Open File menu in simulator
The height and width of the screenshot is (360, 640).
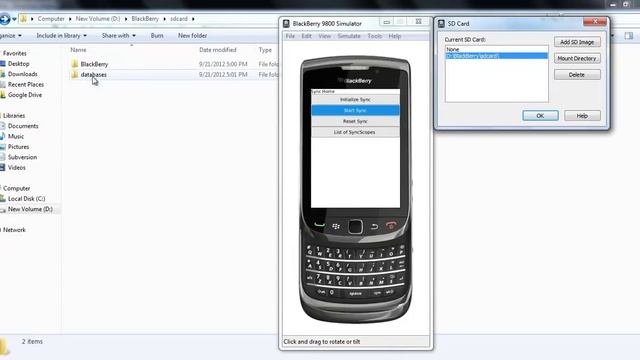(x=290, y=36)
